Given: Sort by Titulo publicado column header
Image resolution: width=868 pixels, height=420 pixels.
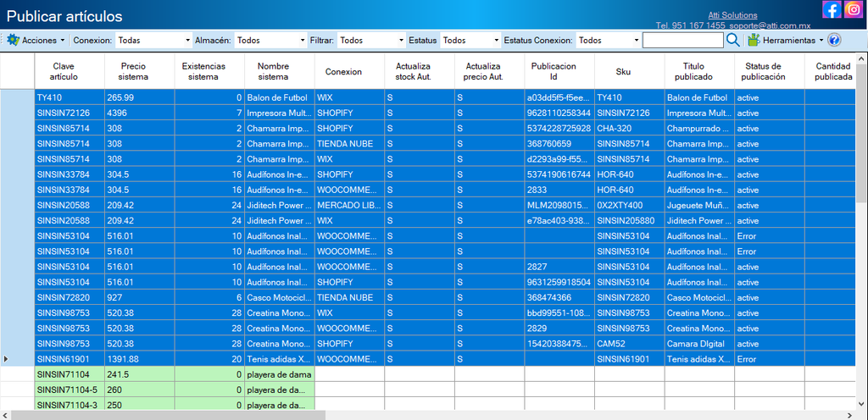Looking at the screenshot, I should coord(699,71).
